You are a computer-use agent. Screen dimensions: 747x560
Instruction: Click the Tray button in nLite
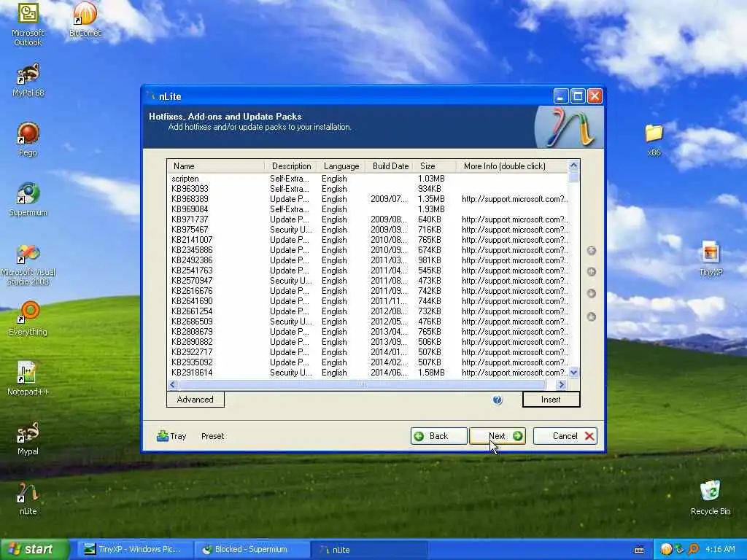coord(171,436)
